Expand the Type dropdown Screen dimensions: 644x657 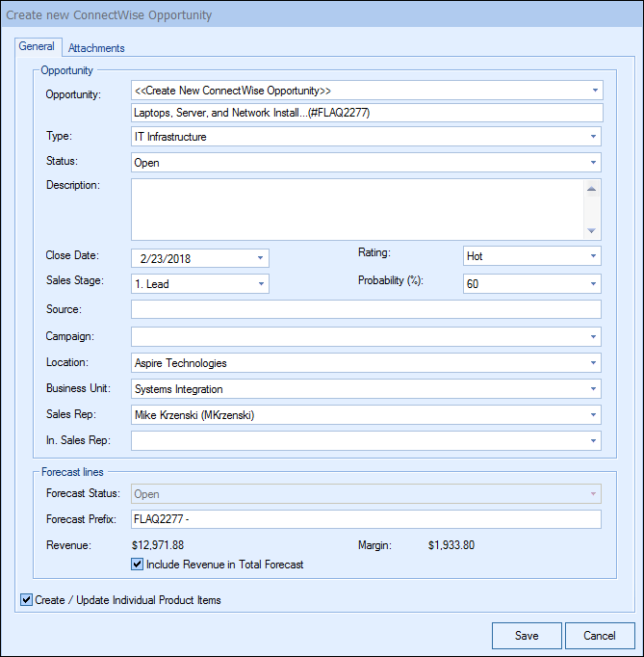(x=595, y=137)
